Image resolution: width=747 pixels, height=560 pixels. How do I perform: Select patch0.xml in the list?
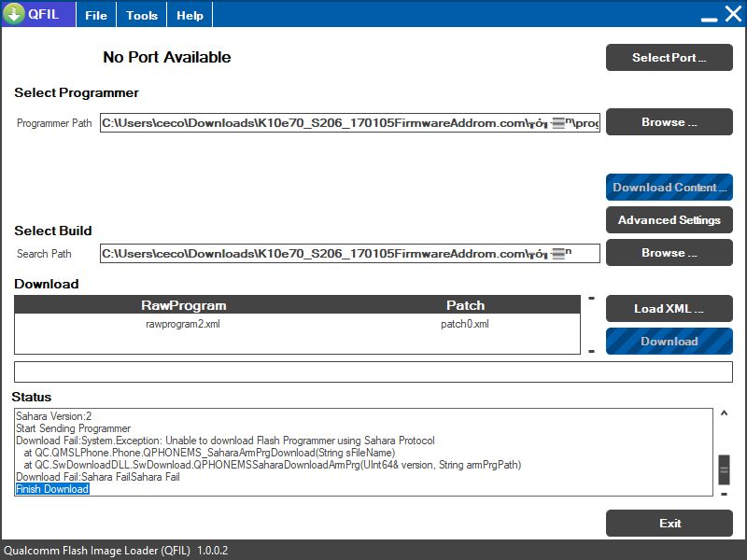click(465, 324)
